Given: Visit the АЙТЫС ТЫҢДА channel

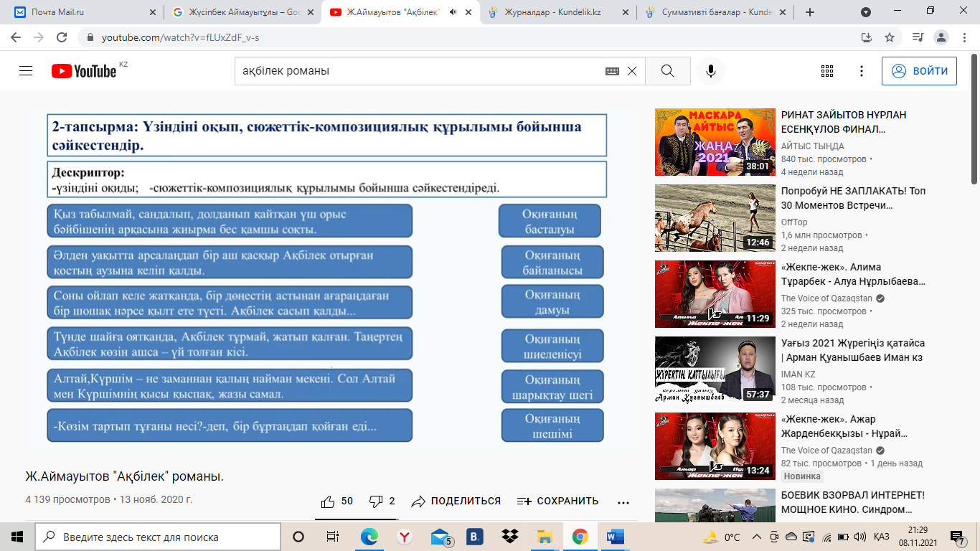Looking at the screenshot, I should (x=813, y=146).
